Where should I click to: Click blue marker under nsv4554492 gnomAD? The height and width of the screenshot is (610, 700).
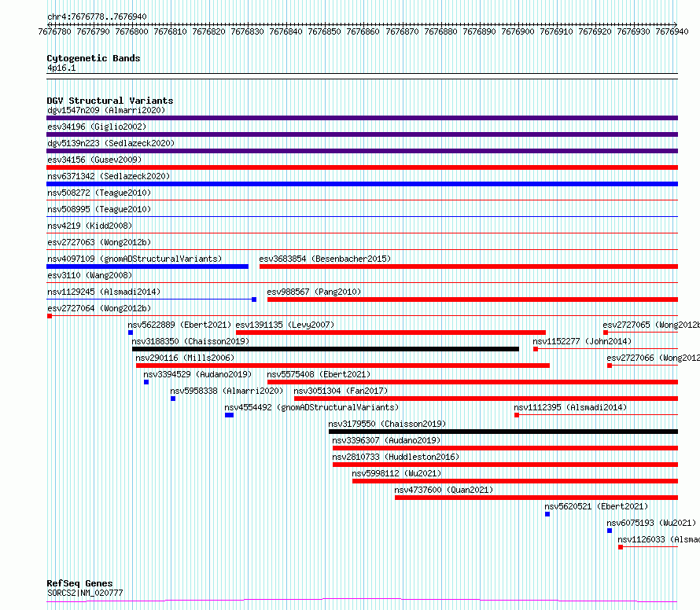pos(229,415)
